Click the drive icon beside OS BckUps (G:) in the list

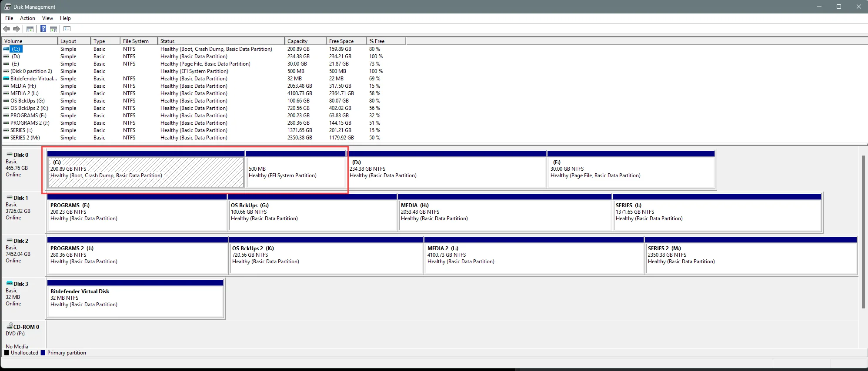pyautogui.click(x=6, y=101)
